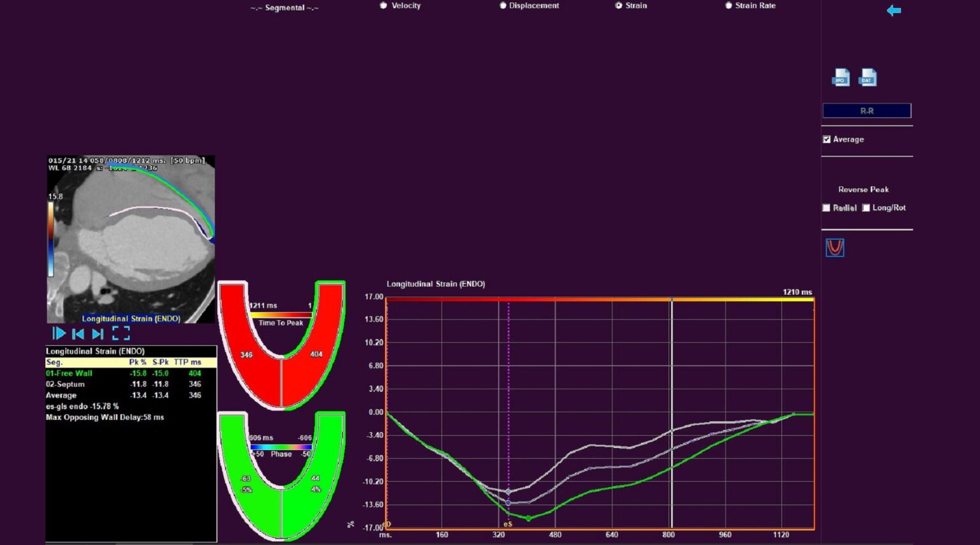Select the Displacement radio button
980x545 pixels.
(503, 6)
